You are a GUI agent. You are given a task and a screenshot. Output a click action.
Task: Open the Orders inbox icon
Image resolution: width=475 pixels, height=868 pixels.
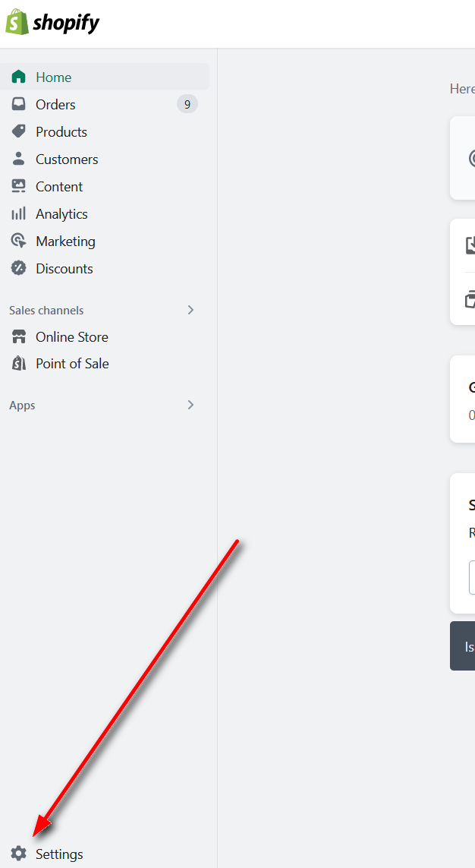click(19, 104)
